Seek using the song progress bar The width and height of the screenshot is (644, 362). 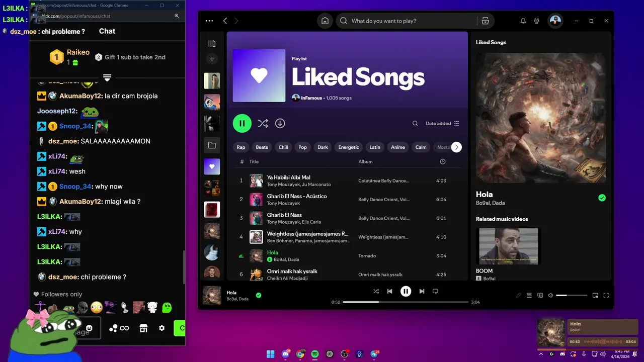pos(406,302)
